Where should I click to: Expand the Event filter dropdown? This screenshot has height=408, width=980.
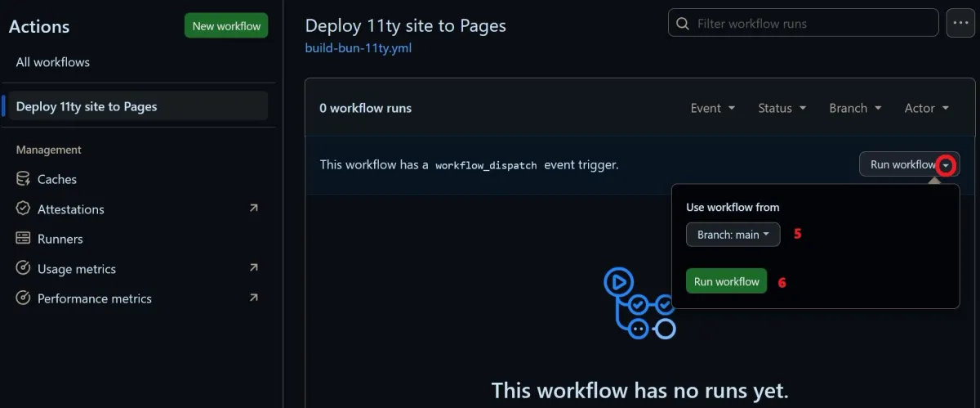coord(712,108)
